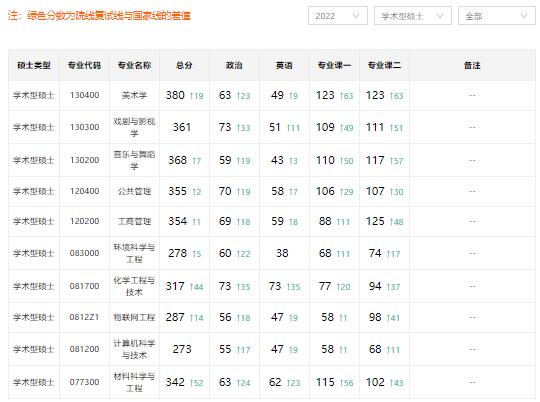The width and height of the screenshot is (540, 402).
Task: Open the 全部 filter dropdown
Action: pyautogui.click(x=497, y=16)
